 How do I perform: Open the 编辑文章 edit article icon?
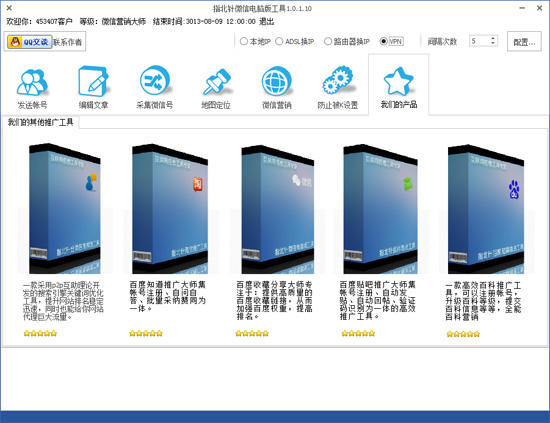[x=93, y=81]
